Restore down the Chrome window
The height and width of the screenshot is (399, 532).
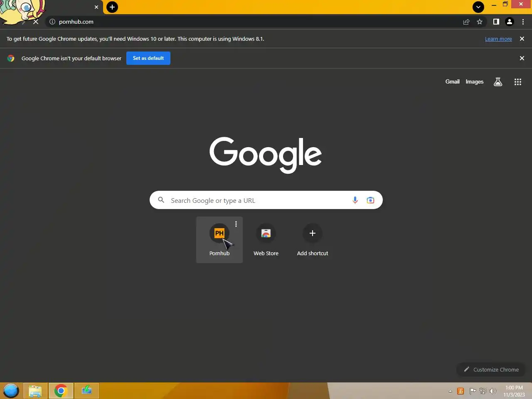505,4
